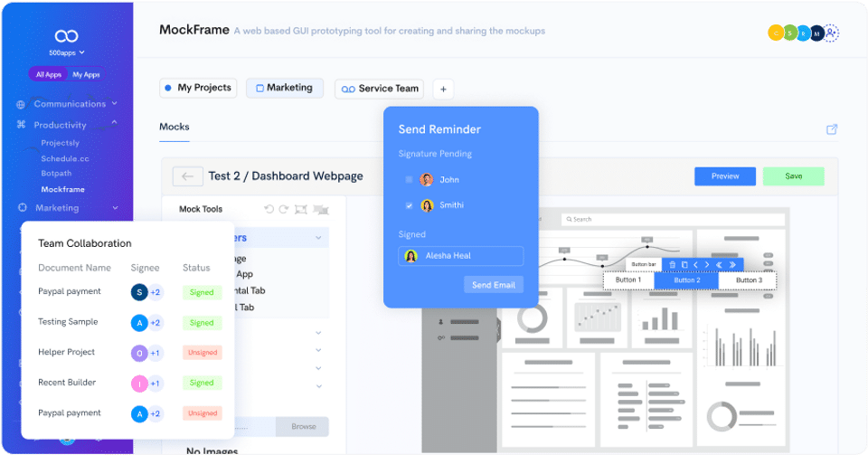
Task: Click the Signee column header
Action: (145, 268)
